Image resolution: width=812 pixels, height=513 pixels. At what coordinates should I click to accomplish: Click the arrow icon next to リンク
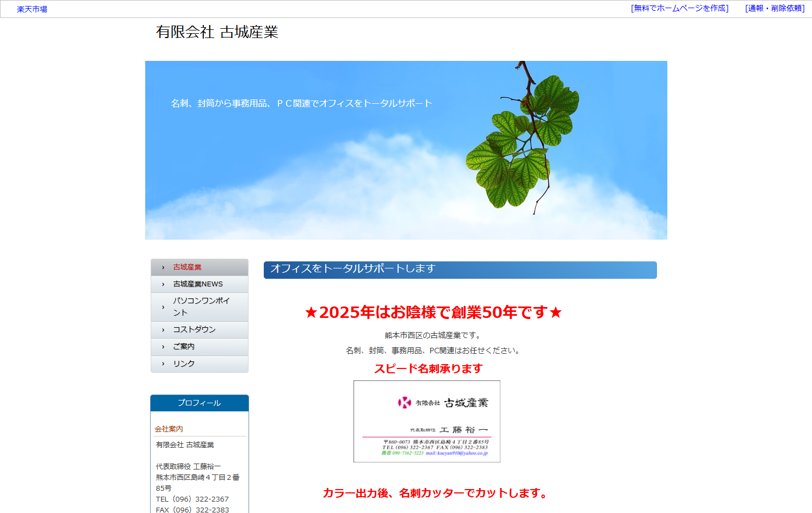tap(163, 364)
